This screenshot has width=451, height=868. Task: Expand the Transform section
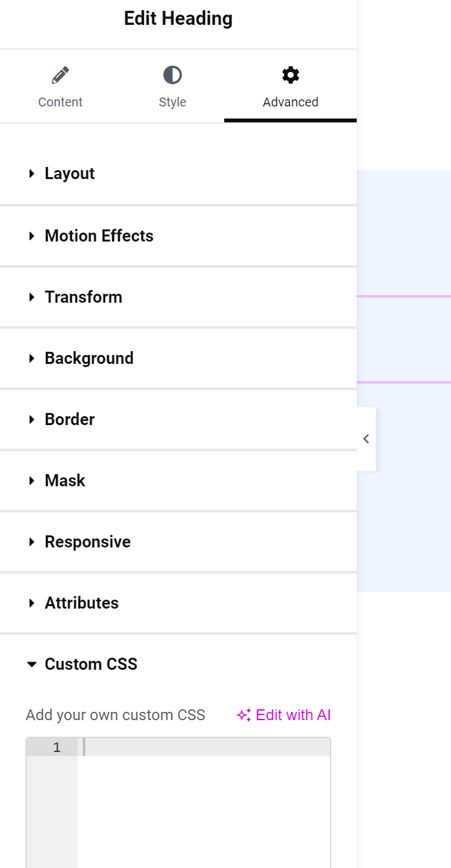(178, 297)
